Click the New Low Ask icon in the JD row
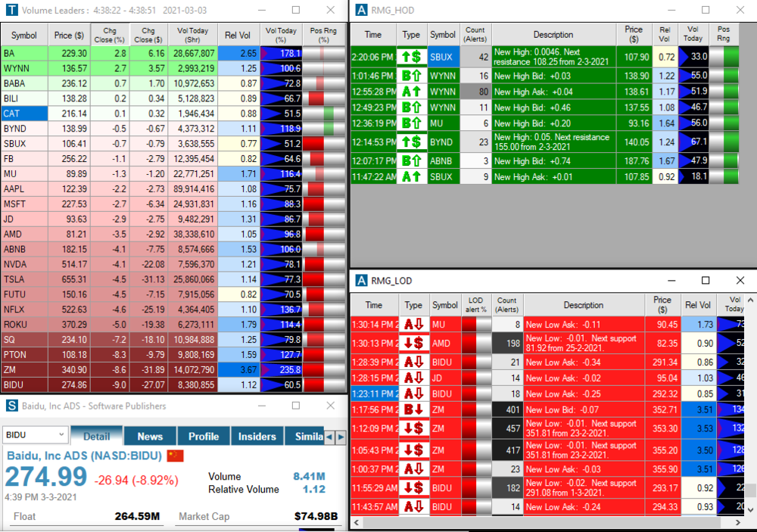 pyautogui.click(x=413, y=378)
